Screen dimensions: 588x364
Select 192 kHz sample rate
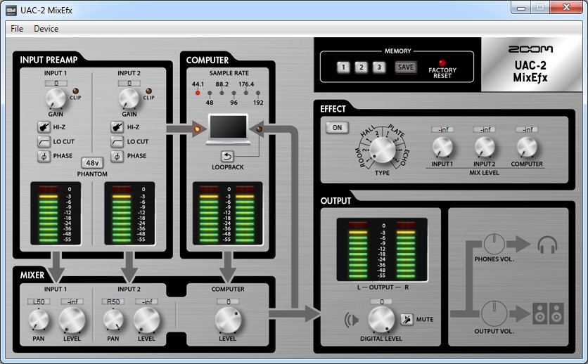point(258,93)
